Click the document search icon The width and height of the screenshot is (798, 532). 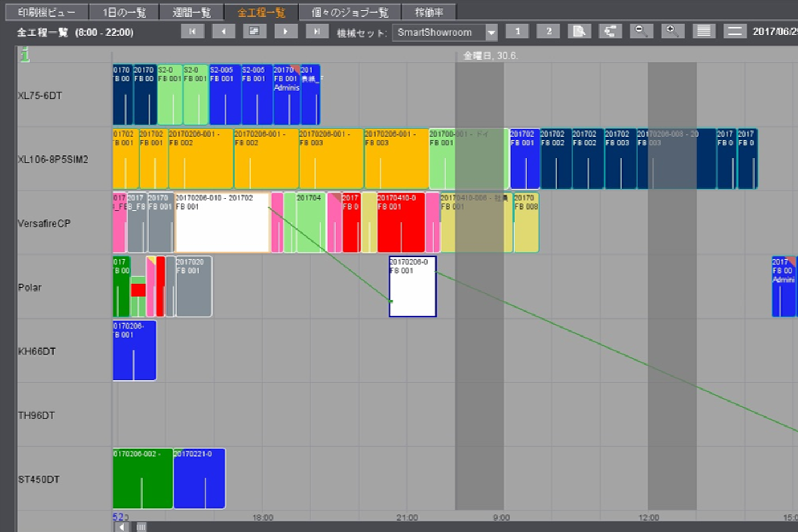pos(579,32)
